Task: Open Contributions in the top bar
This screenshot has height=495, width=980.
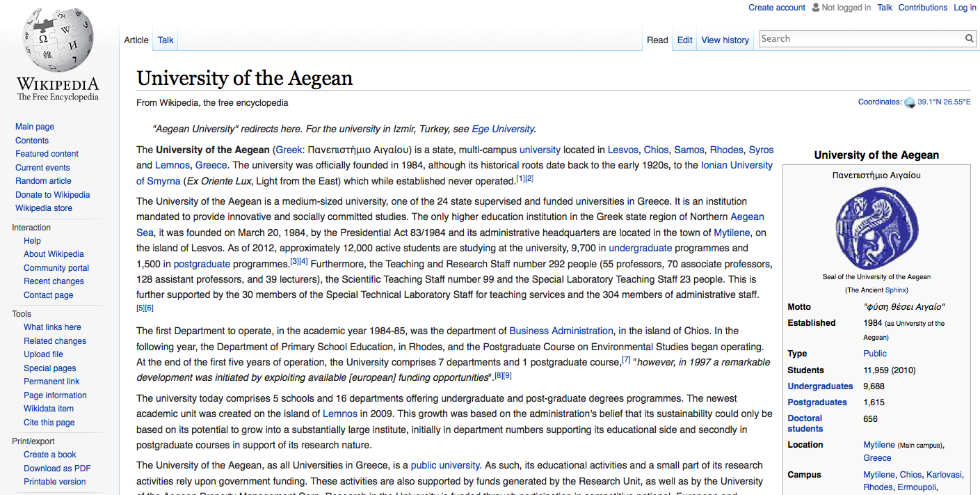Action: click(923, 8)
